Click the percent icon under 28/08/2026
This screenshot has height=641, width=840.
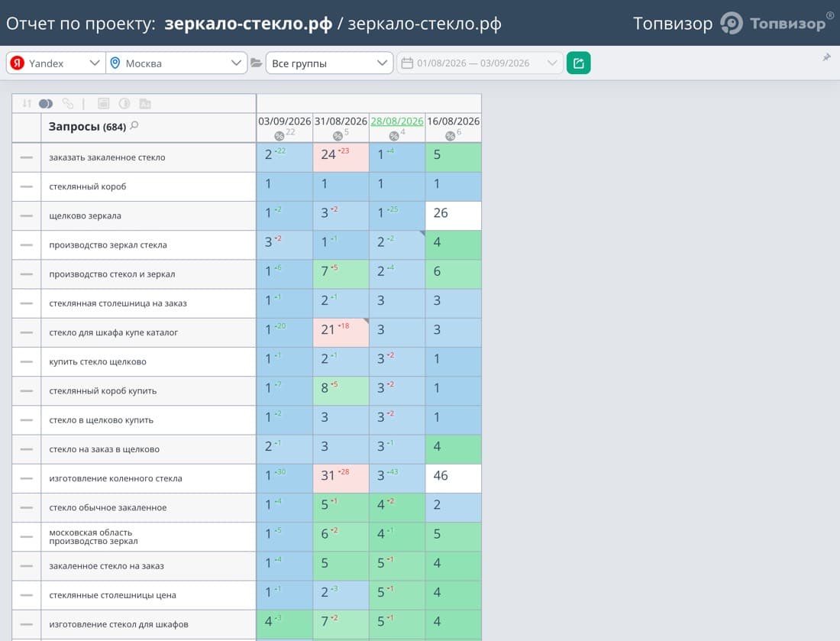pyautogui.click(x=394, y=136)
